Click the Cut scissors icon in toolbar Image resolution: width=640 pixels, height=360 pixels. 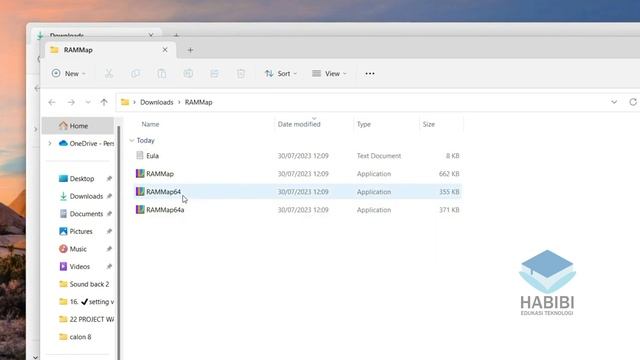[x=109, y=73]
